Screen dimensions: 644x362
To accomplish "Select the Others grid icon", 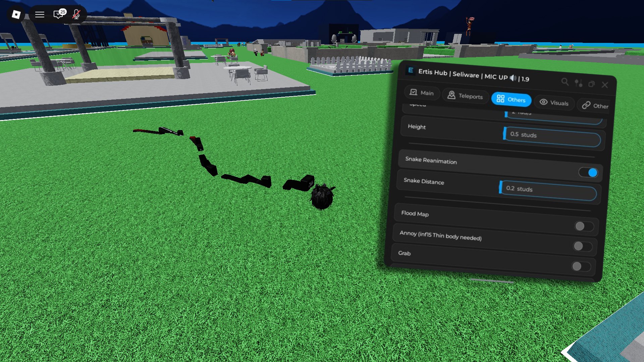I will (501, 99).
